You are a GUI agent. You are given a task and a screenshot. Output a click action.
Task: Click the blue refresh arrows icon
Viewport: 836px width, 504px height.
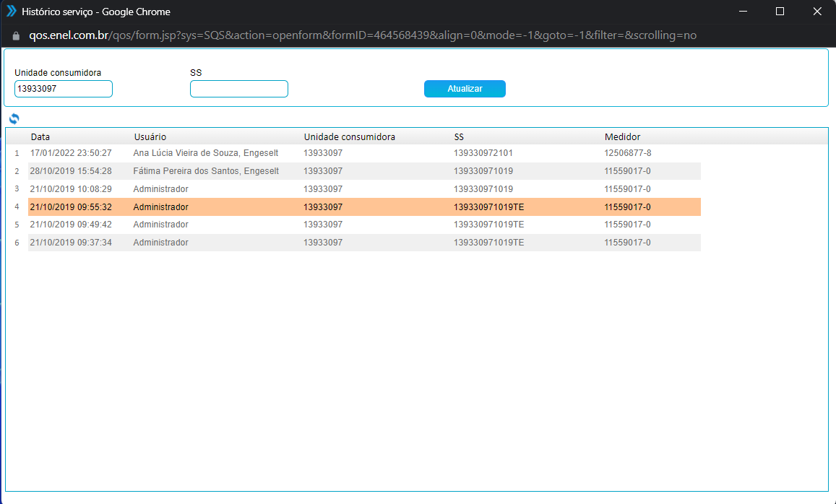pos(14,119)
